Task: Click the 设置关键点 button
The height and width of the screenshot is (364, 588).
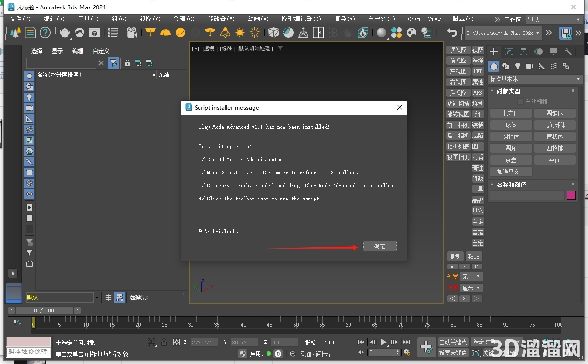Action: coord(453,352)
